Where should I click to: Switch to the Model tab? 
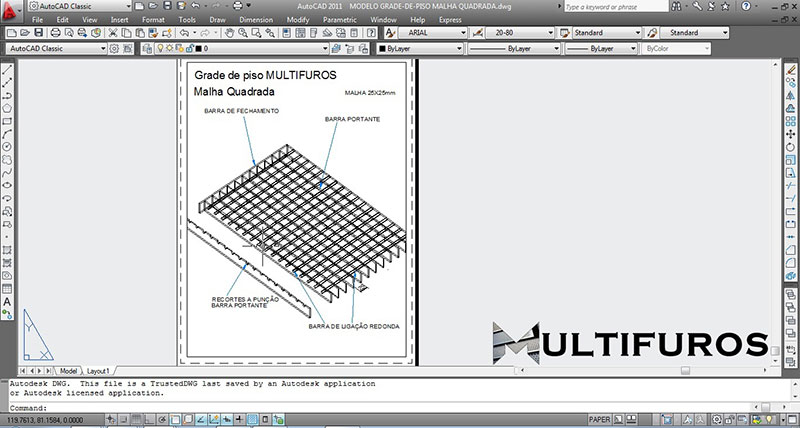(68, 369)
